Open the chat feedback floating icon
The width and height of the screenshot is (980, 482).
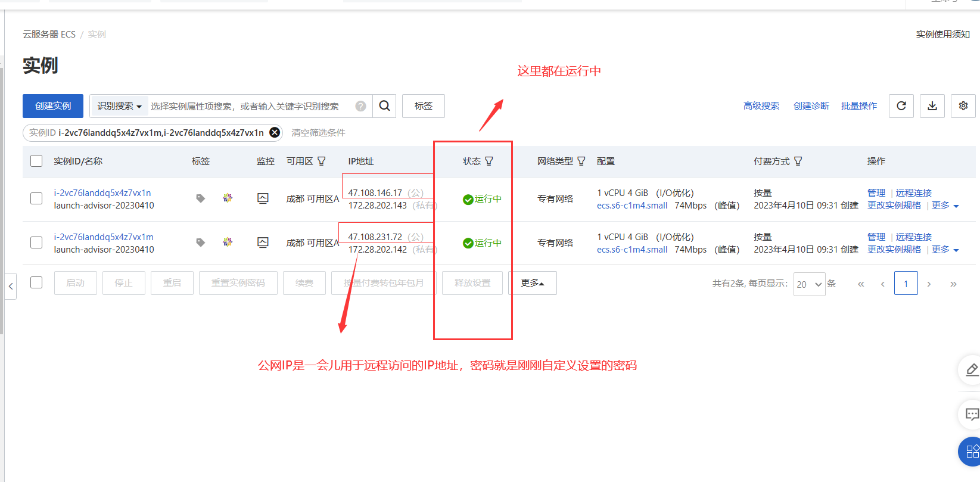point(972,414)
